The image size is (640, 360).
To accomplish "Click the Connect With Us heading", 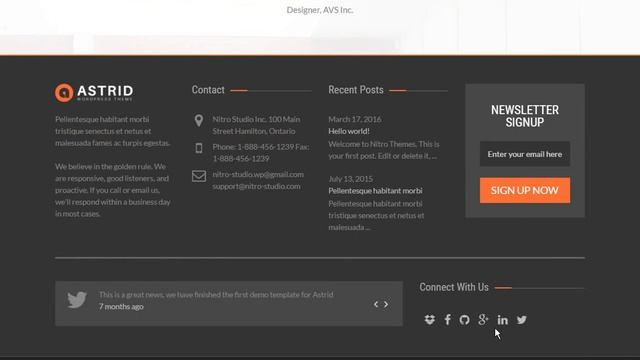I will pos(454,287).
